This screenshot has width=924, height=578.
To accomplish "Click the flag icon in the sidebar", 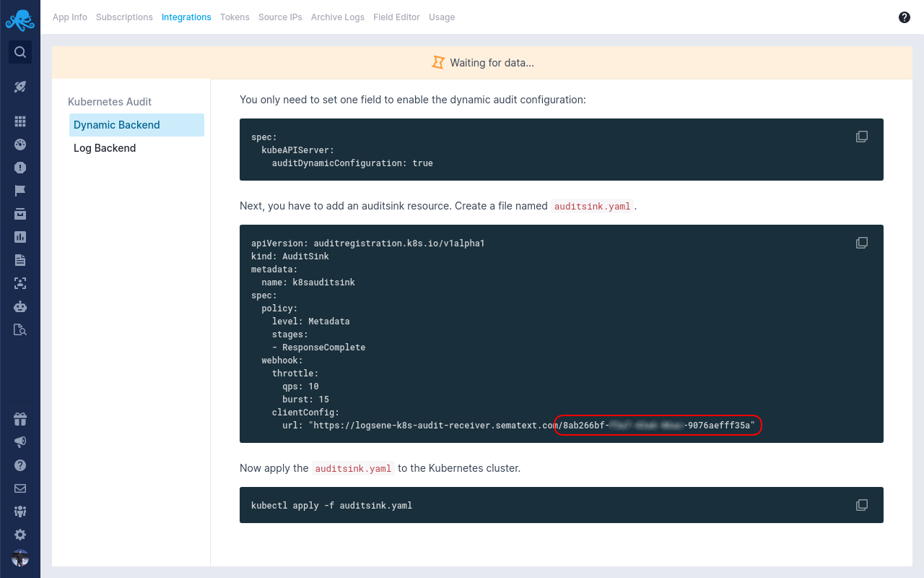I will [20, 191].
